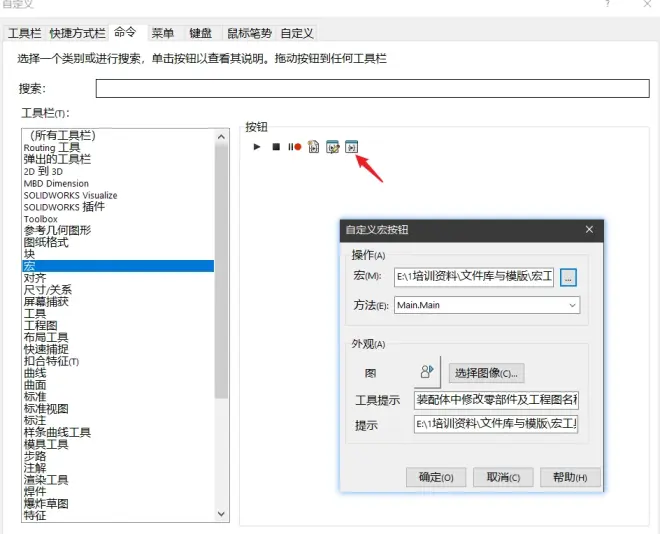Switch to the 自定义 tab
660x534 pixels.
coord(297,33)
